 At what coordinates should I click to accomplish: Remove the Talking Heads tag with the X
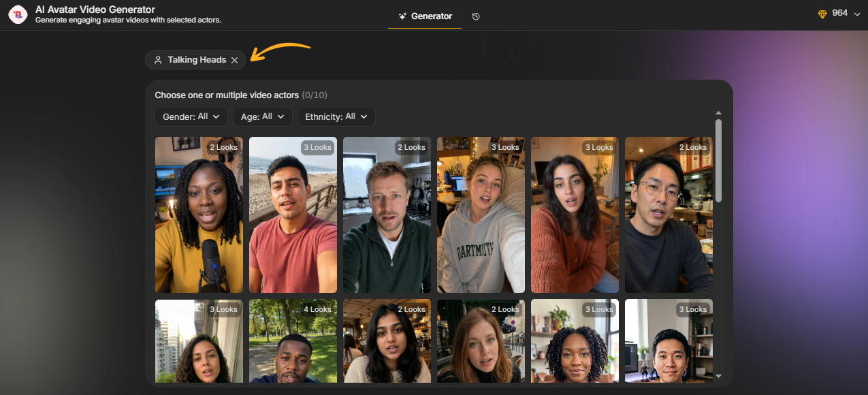(234, 60)
